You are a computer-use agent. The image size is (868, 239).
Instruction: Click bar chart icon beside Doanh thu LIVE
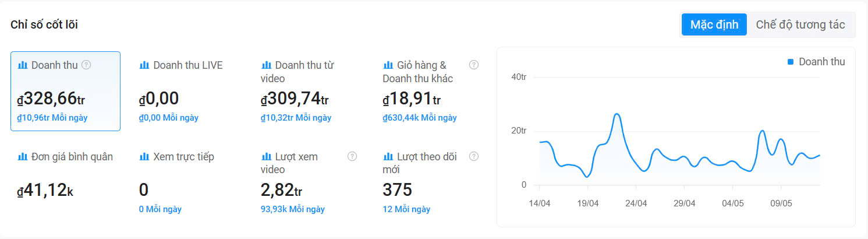pos(144,65)
